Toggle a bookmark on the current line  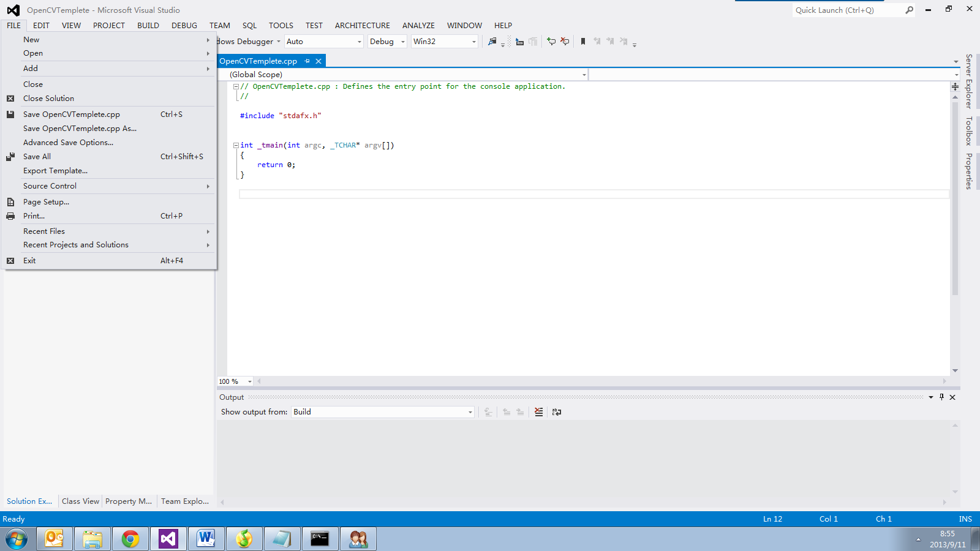tap(583, 42)
